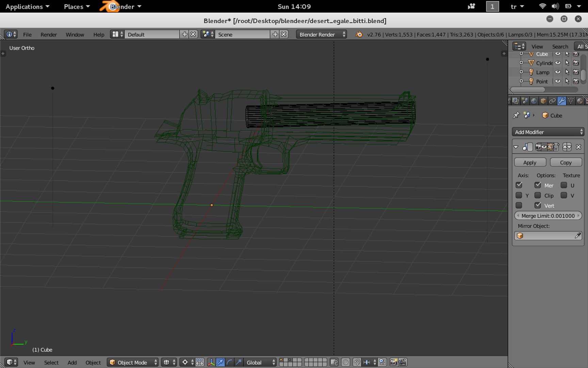Open the File menu
Viewport: 588px width, 368px height.
pyautogui.click(x=27, y=34)
